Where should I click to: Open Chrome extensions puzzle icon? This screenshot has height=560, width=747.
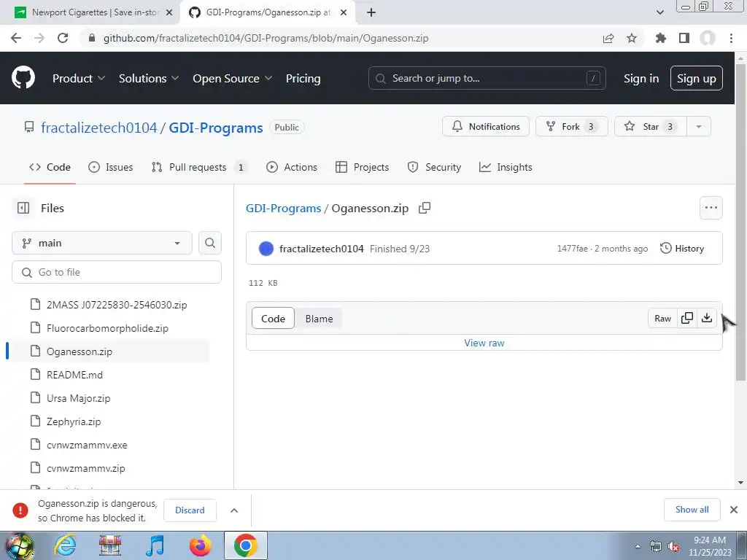coord(660,38)
